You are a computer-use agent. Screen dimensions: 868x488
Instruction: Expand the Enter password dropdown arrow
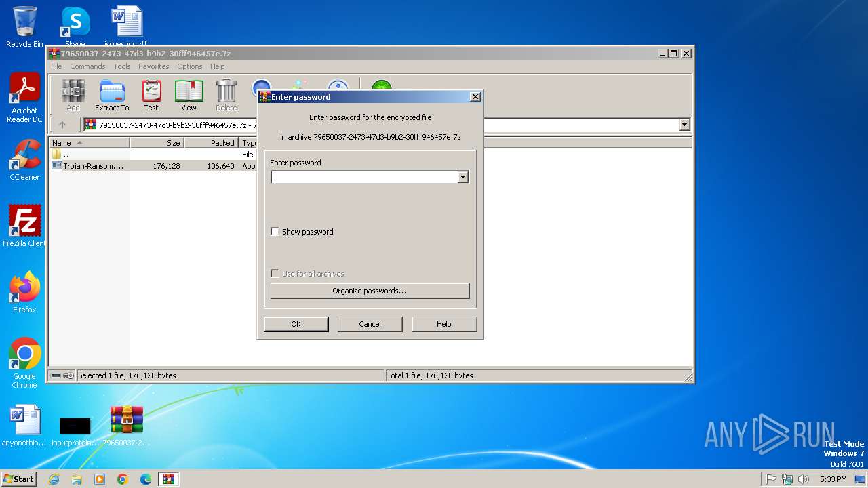tap(462, 177)
